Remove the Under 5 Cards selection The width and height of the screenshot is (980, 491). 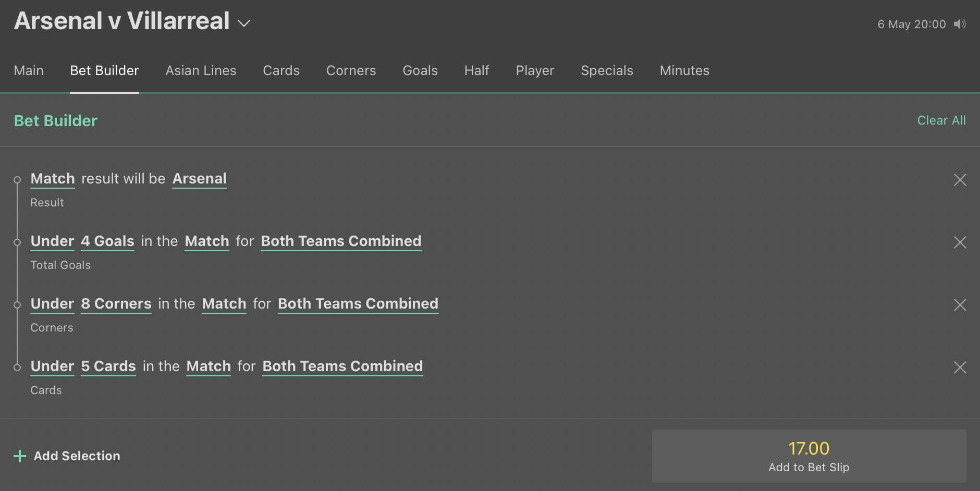click(x=960, y=367)
